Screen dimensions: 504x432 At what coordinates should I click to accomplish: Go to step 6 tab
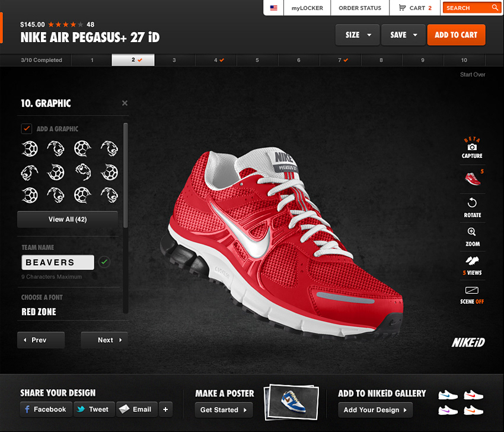(299, 60)
